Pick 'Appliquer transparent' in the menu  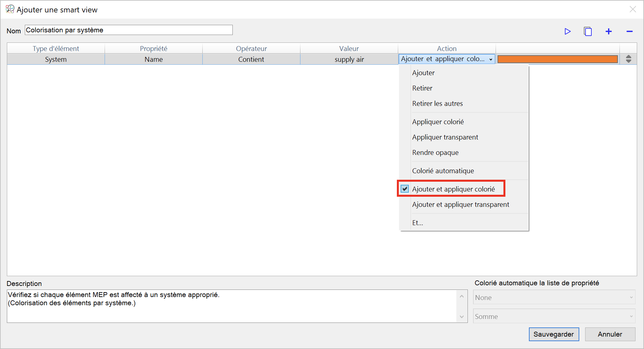pyautogui.click(x=464, y=137)
